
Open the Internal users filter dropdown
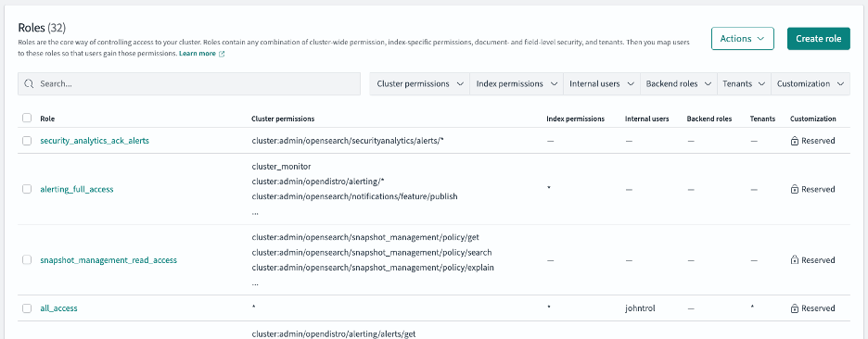[602, 84]
